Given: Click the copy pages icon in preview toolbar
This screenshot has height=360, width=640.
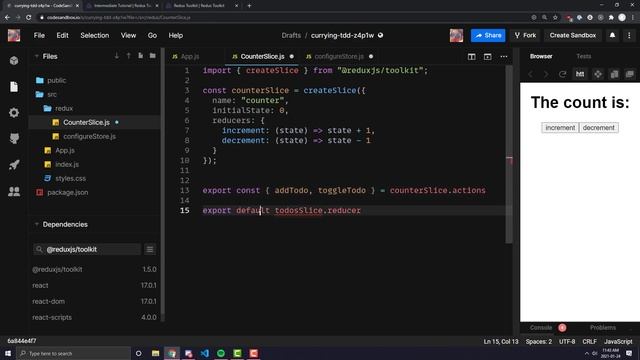Looking at the screenshot, I should pyautogui.click(x=614, y=74).
